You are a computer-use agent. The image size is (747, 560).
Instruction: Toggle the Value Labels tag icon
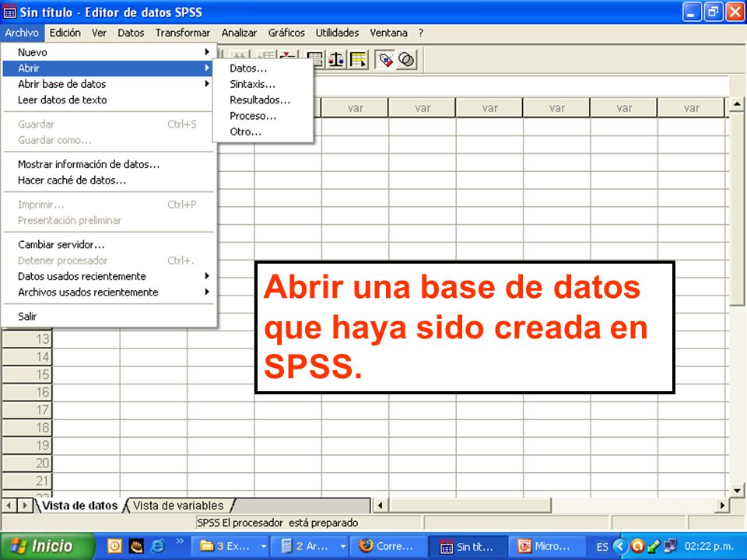point(385,60)
